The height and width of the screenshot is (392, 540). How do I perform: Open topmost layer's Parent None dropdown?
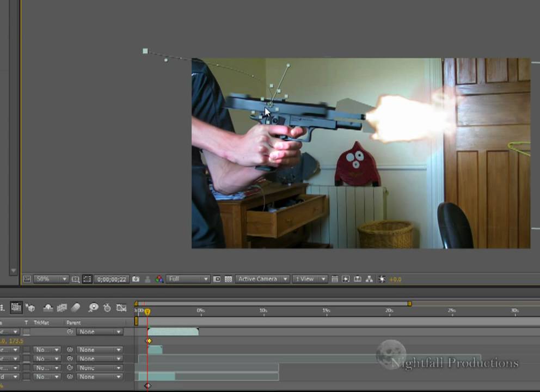pyautogui.click(x=100, y=332)
